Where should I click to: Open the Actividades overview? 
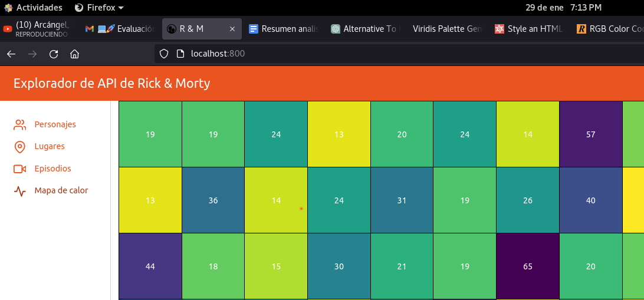coord(33,8)
